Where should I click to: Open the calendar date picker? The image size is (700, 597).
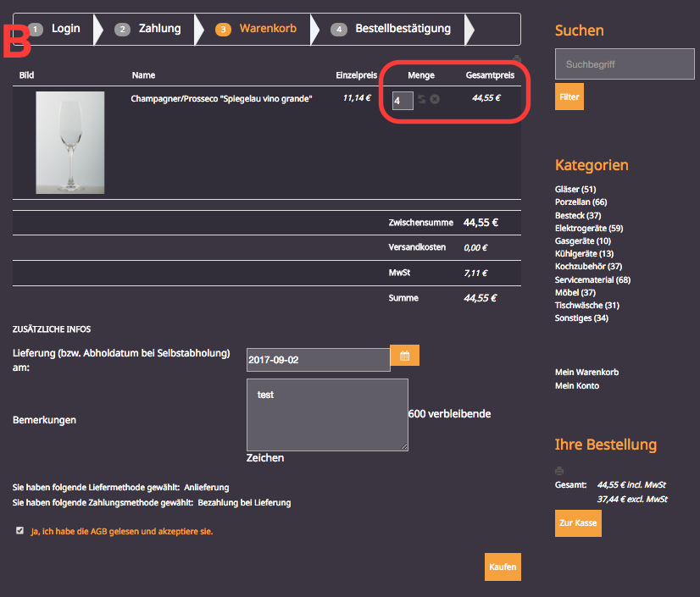coord(404,356)
